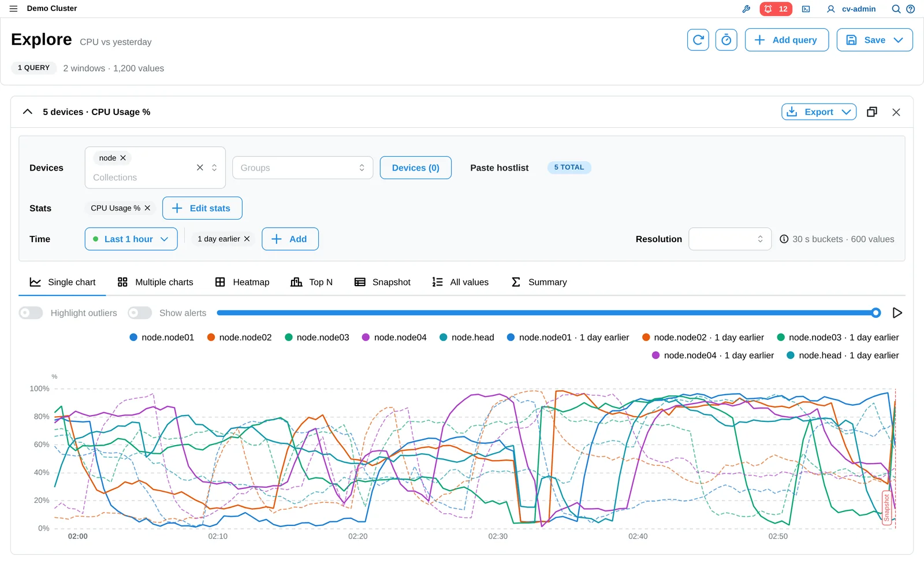Open the Save dropdown menu

point(874,40)
